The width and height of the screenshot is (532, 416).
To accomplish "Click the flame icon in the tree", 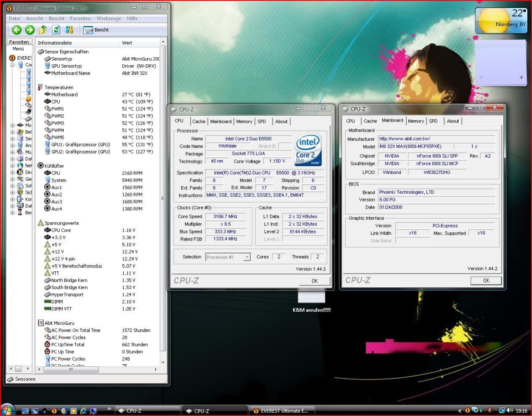I will click(28, 98).
